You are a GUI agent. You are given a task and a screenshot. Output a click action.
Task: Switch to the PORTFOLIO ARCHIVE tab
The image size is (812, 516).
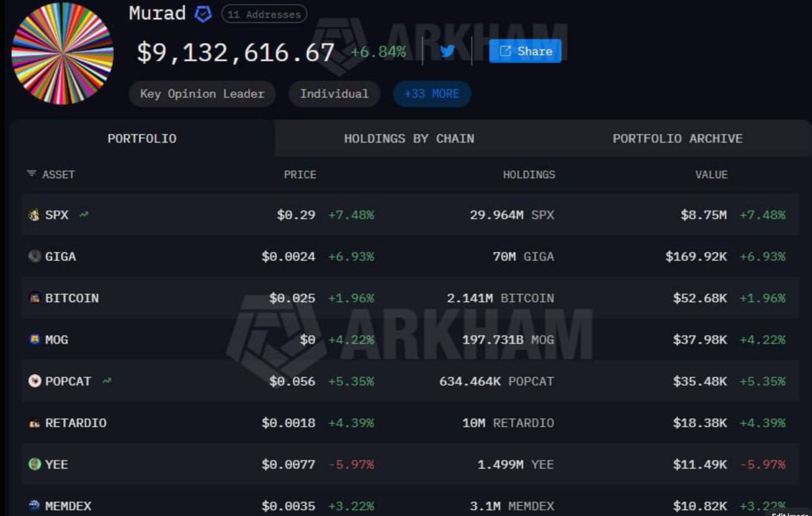[678, 138]
